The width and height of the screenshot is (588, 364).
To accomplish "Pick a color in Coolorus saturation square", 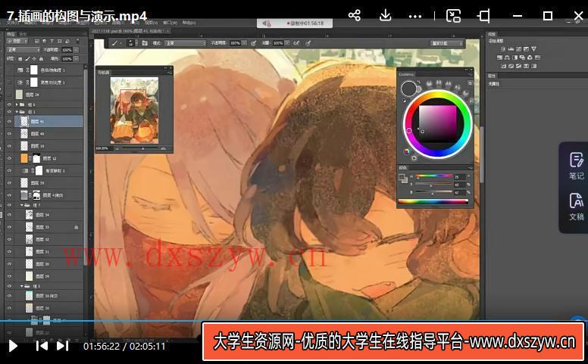I will [437, 123].
